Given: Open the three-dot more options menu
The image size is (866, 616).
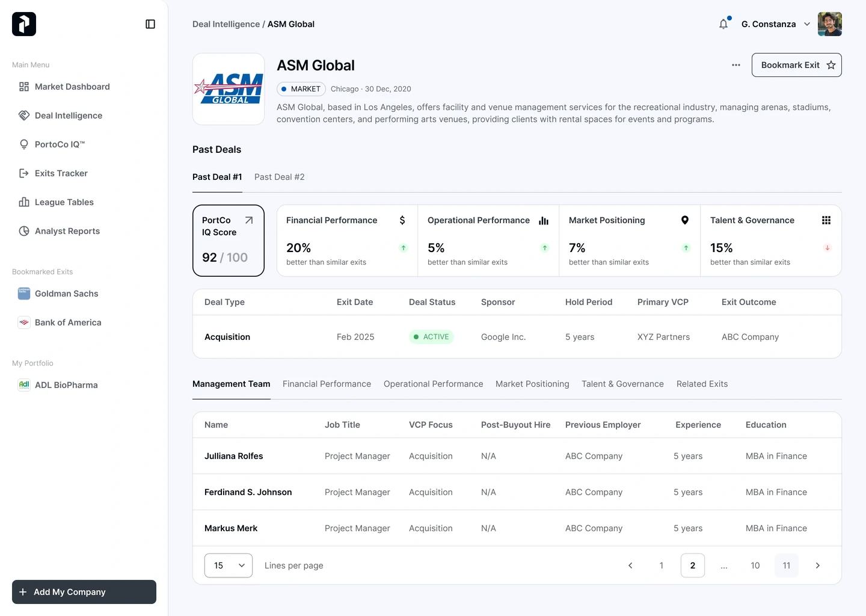Looking at the screenshot, I should click(x=736, y=65).
